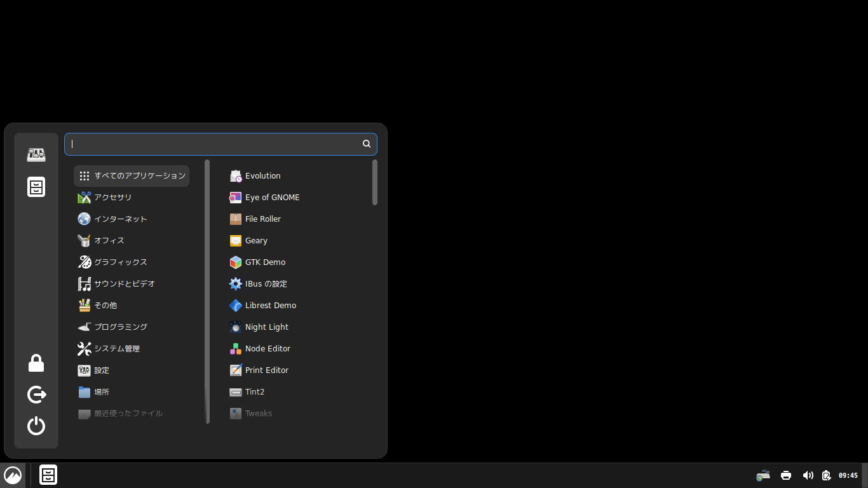This screenshot has width=868, height=488.
Task: Click the Night Light label
Action: pos(267,327)
